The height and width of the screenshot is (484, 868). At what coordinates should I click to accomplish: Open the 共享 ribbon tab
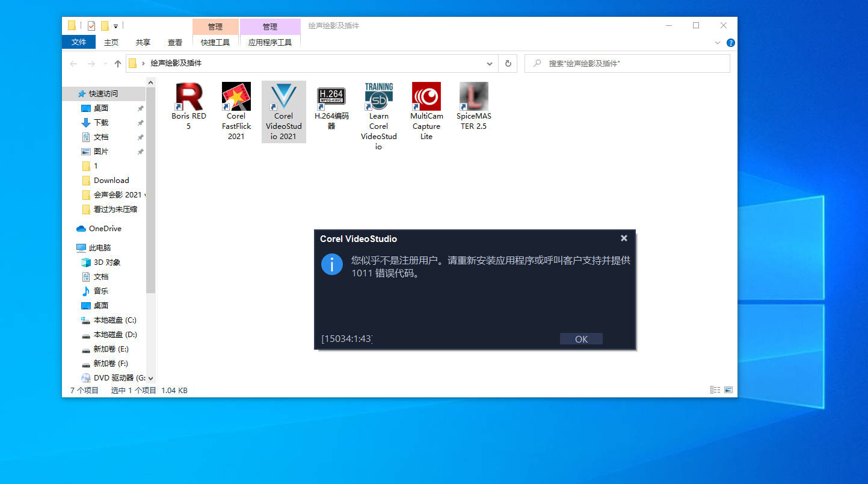tap(143, 42)
